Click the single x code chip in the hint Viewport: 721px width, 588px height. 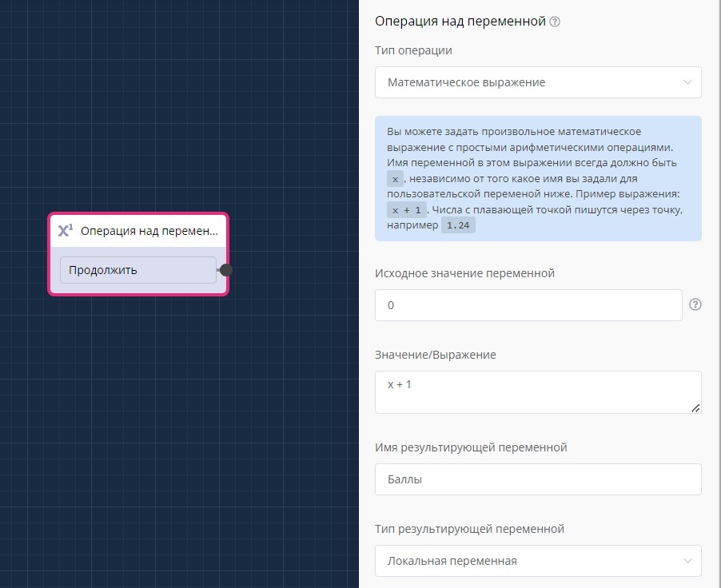pos(396,178)
